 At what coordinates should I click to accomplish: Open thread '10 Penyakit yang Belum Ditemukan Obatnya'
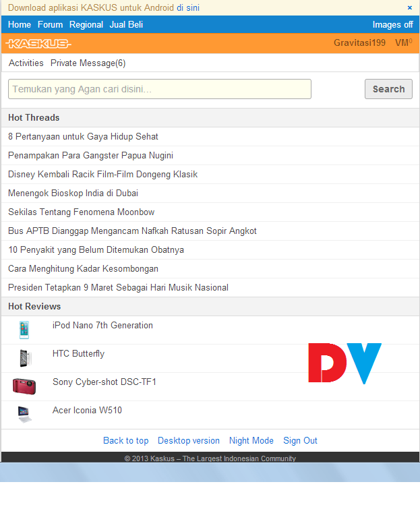click(96, 250)
